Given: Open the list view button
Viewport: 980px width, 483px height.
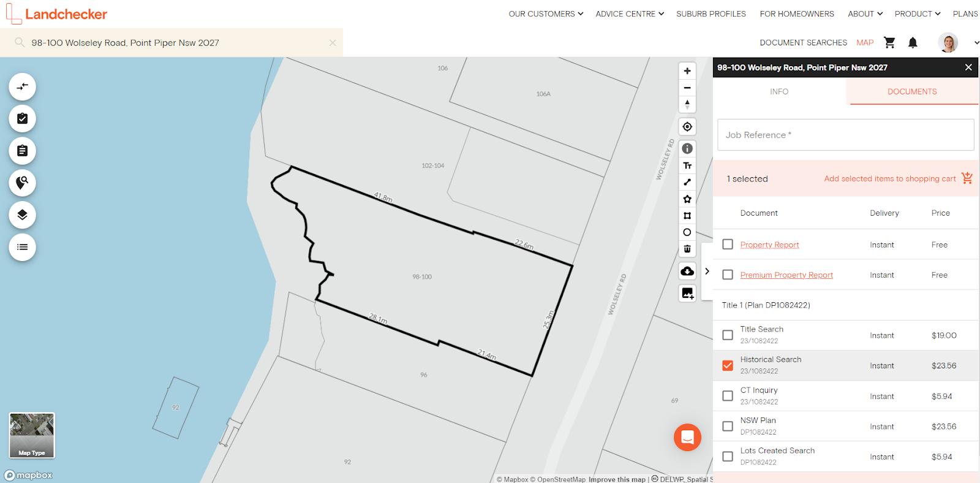Looking at the screenshot, I should (x=22, y=247).
